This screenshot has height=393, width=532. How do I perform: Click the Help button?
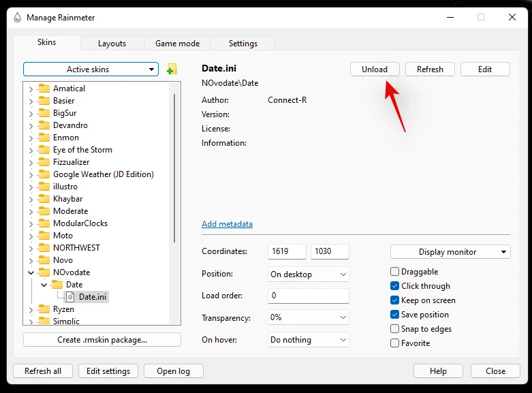click(x=438, y=371)
